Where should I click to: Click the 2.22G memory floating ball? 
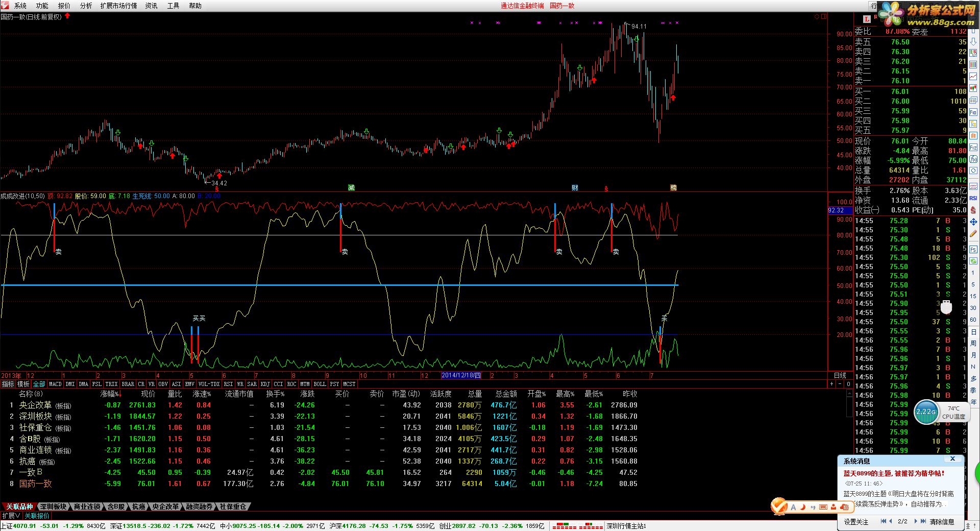point(926,412)
